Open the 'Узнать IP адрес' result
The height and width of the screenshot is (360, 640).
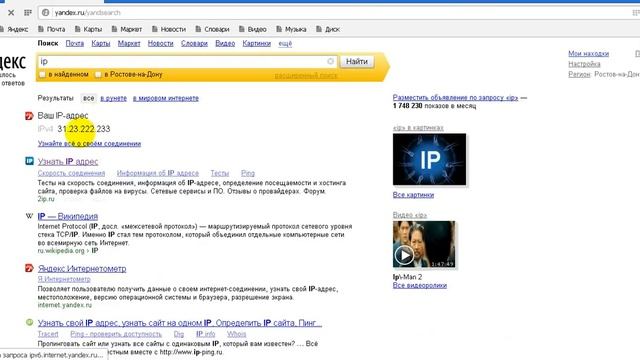pos(68,162)
